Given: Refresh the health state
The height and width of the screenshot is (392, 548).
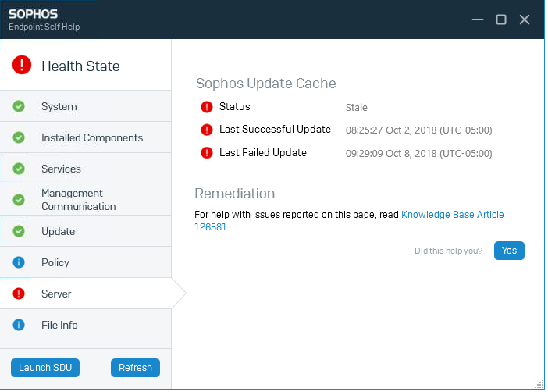Looking at the screenshot, I should (x=135, y=368).
